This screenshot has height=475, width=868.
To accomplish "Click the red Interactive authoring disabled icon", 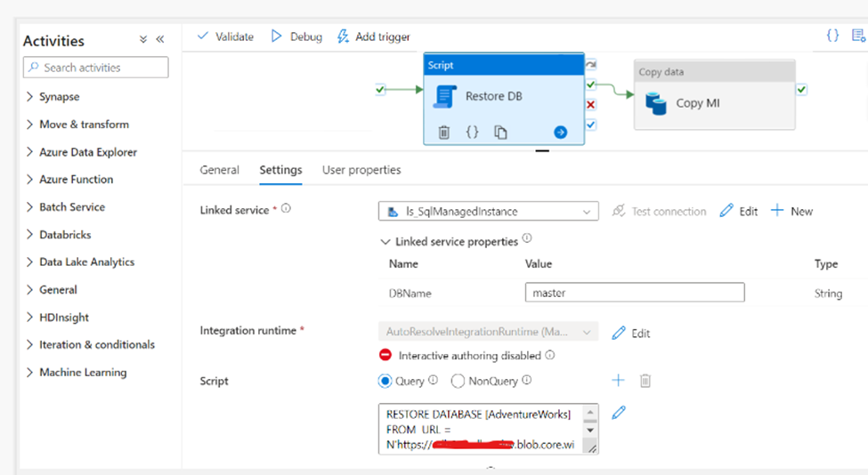I will point(385,355).
